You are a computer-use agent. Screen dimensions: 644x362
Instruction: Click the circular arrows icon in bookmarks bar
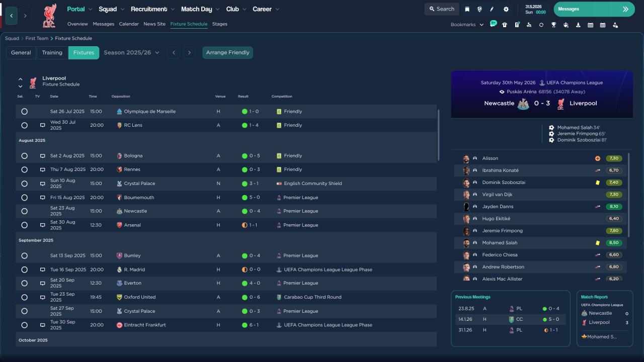click(541, 25)
